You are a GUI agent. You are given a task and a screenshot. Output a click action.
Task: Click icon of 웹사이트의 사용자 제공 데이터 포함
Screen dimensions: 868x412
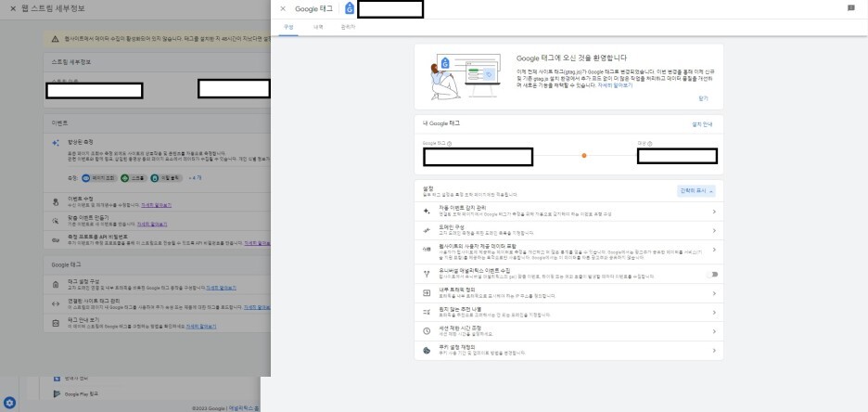pos(427,250)
